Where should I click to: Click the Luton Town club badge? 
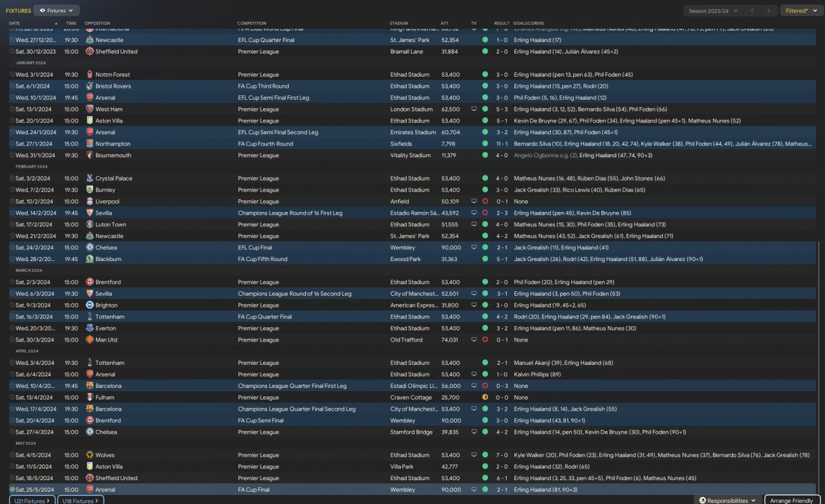(89, 225)
